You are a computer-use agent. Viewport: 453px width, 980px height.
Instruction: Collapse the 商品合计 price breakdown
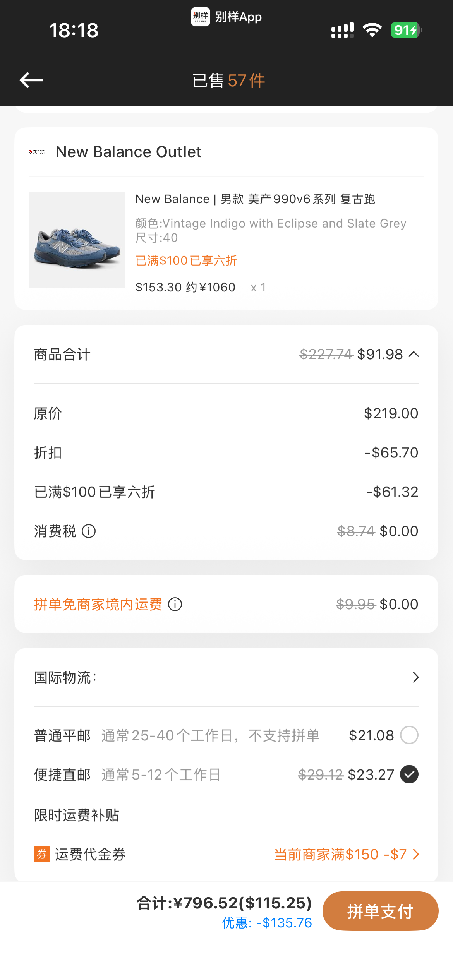(414, 354)
